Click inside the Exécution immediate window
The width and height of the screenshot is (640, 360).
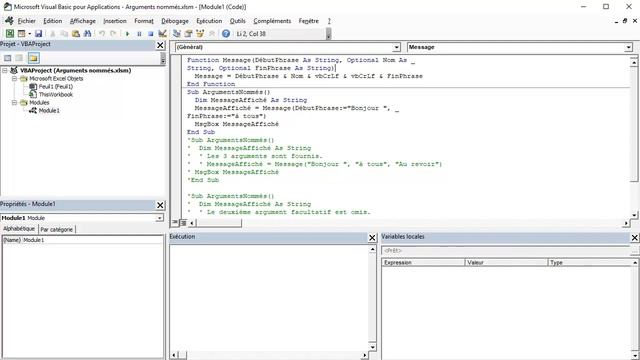click(x=269, y=298)
